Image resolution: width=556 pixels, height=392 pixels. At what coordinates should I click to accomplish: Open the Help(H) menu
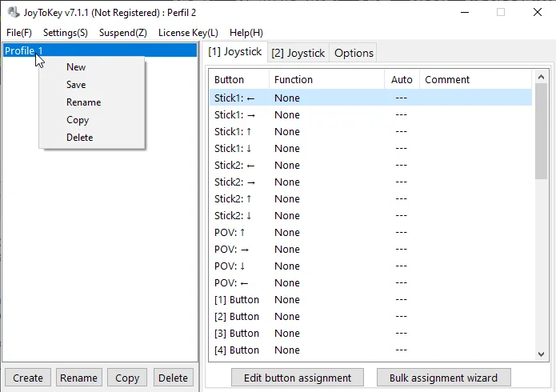tap(246, 33)
